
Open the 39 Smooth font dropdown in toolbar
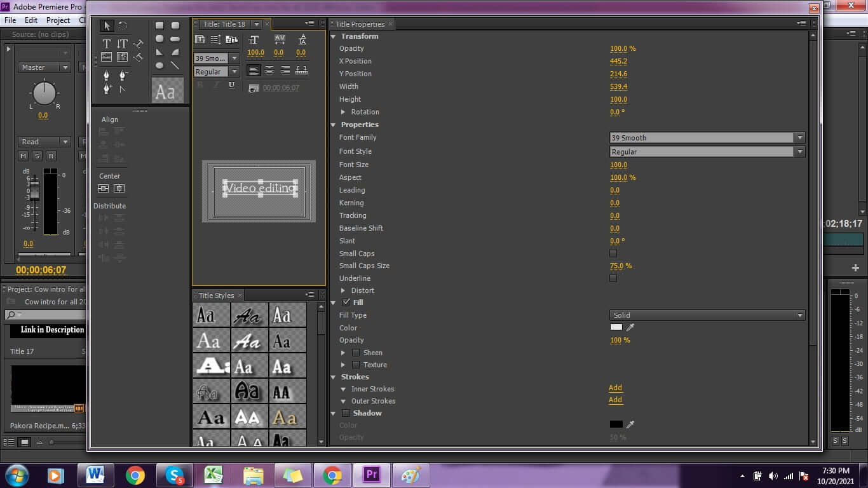coord(217,58)
